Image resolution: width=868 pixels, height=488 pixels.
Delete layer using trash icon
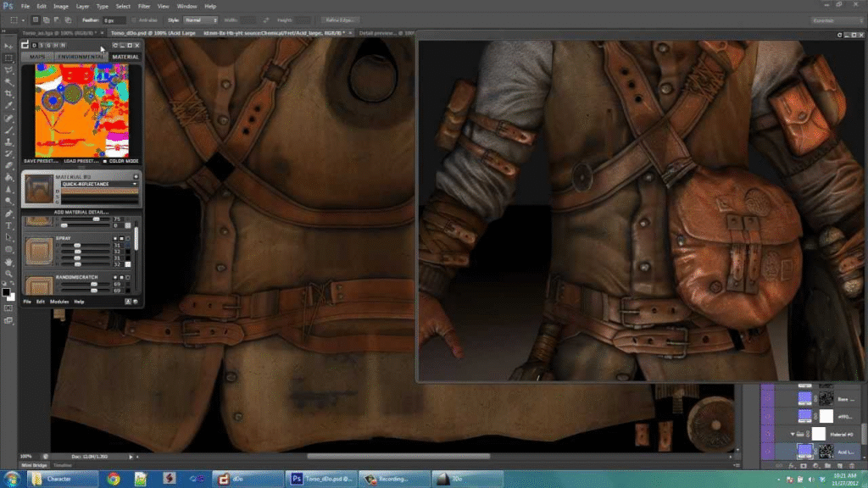tap(852, 466)
